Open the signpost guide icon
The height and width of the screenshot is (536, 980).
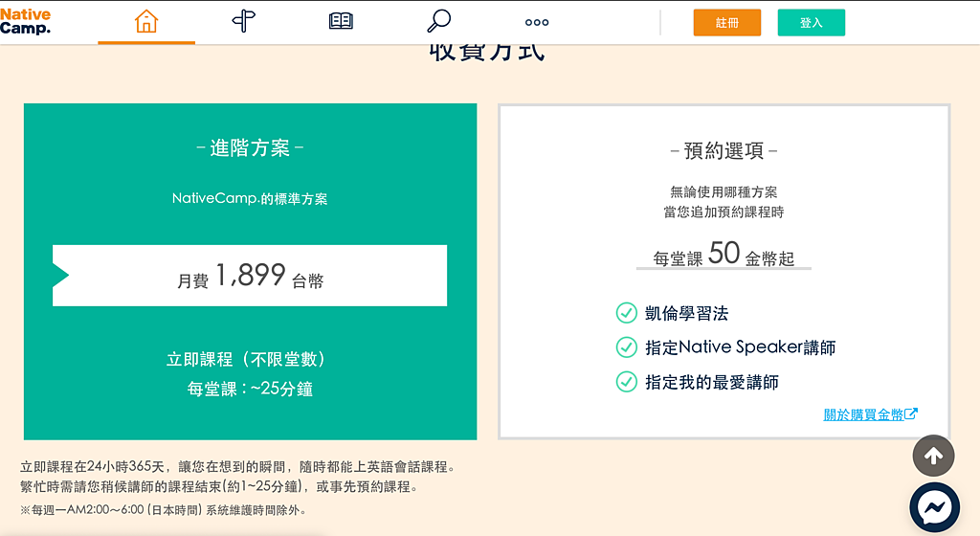[244, 21]
